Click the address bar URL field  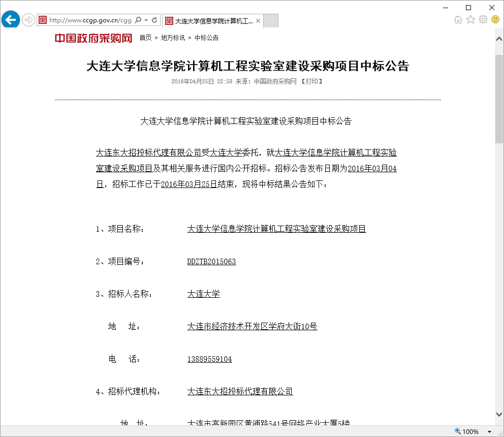coord(90,20)
